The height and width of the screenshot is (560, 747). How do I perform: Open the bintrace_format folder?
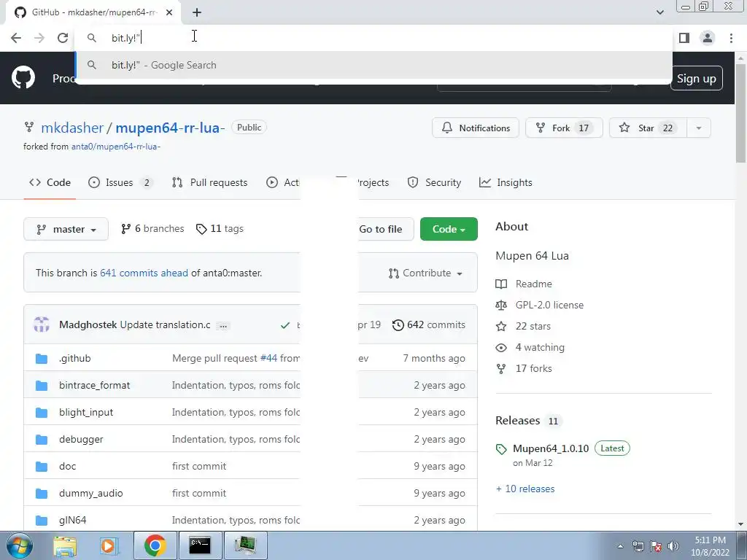click(x=94, y=386)
